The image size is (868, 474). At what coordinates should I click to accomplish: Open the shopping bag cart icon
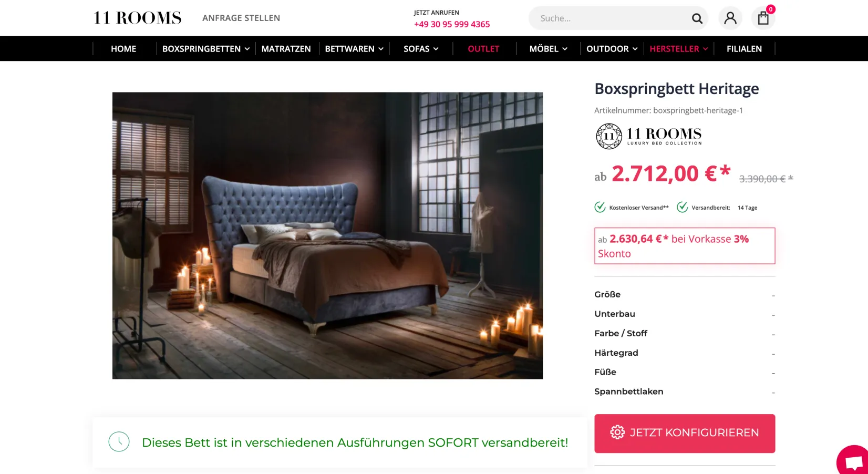pyautogui.click(x=763, y=18)
